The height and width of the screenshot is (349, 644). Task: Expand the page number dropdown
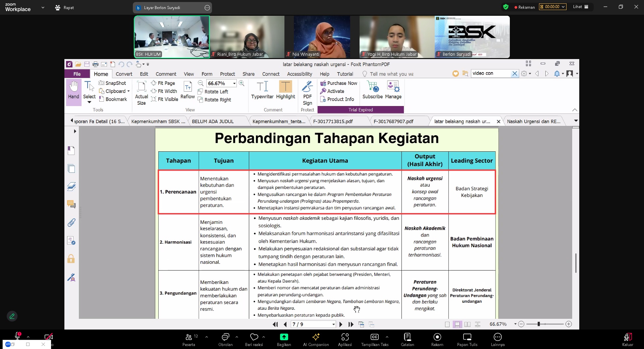point(333,325)
